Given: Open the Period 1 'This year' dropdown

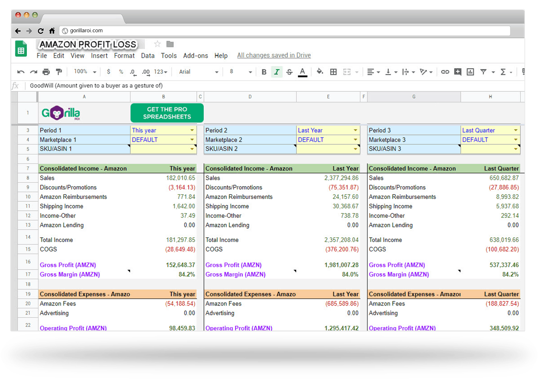Looking at the screenshot, I should click(192, 130).
